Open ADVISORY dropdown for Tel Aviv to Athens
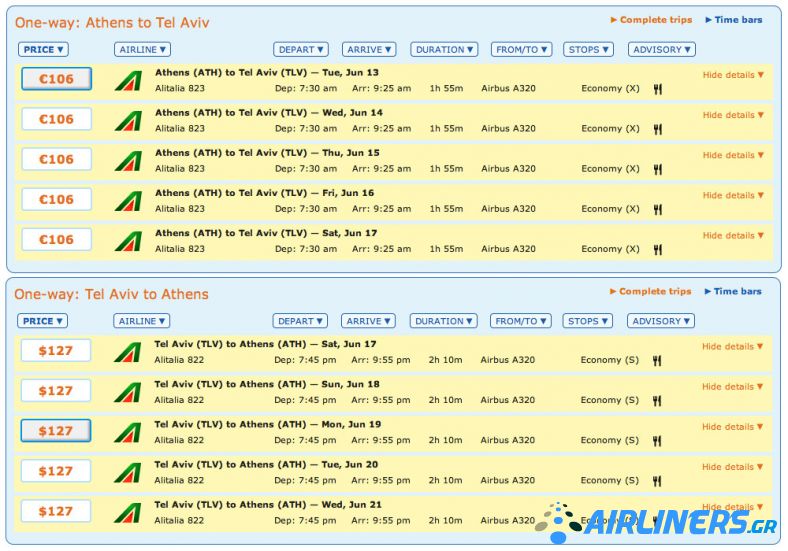Image resolution: width=788 pixels, height=551 pixels. [x=661, y=321]
